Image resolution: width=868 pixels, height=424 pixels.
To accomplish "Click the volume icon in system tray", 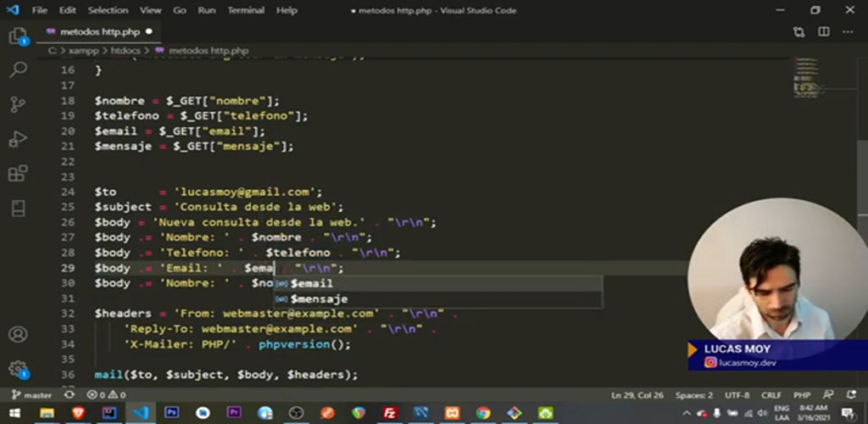I will [761, 413].
